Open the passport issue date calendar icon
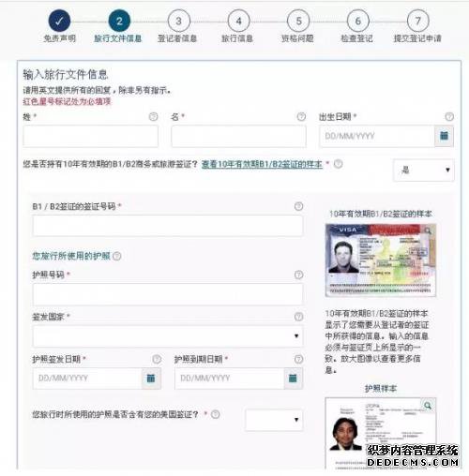 point(151,379)
